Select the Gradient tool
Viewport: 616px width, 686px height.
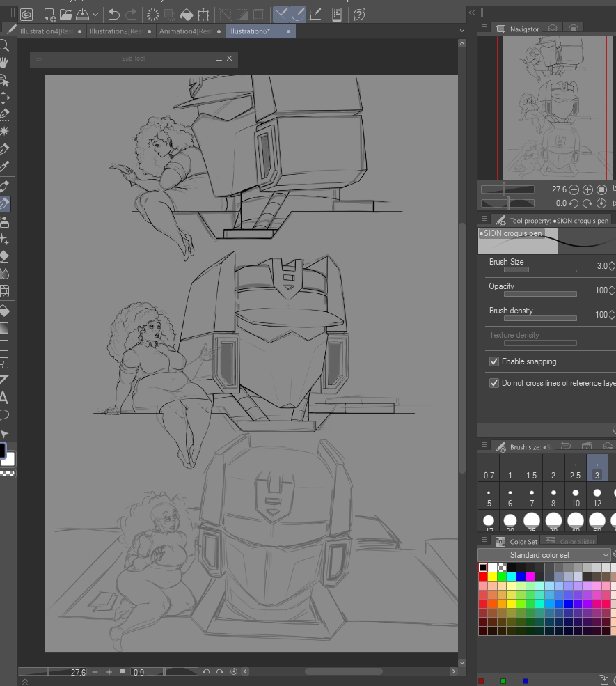pyautogui.click(x=4, y=327)
